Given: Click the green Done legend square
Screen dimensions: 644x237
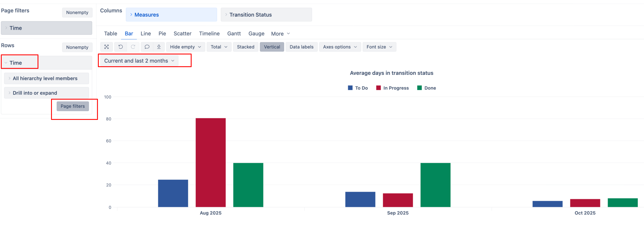Looking at the screenshot, I should [419, 88].
